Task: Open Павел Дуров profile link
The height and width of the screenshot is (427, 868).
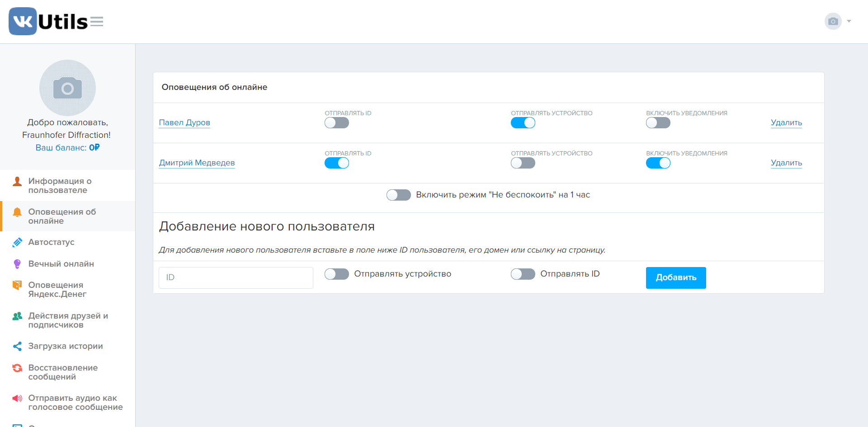Action: [184, 122]
